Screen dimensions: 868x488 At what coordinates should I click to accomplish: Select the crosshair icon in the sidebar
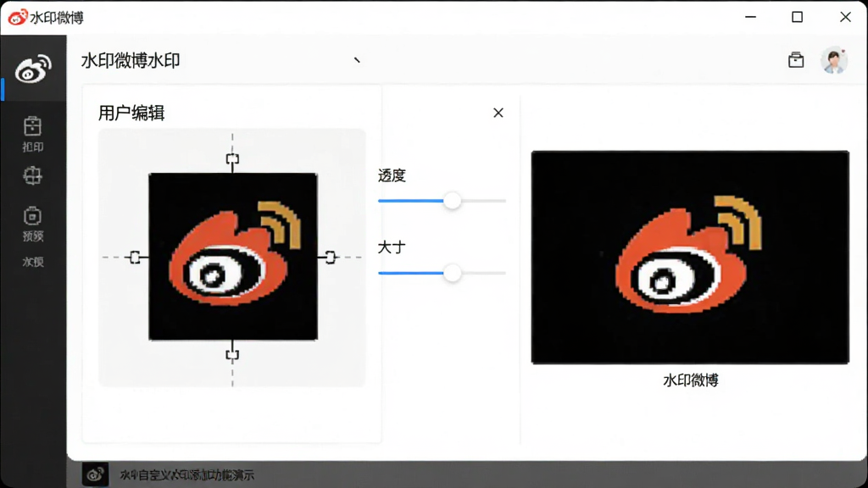pos(33,176)
